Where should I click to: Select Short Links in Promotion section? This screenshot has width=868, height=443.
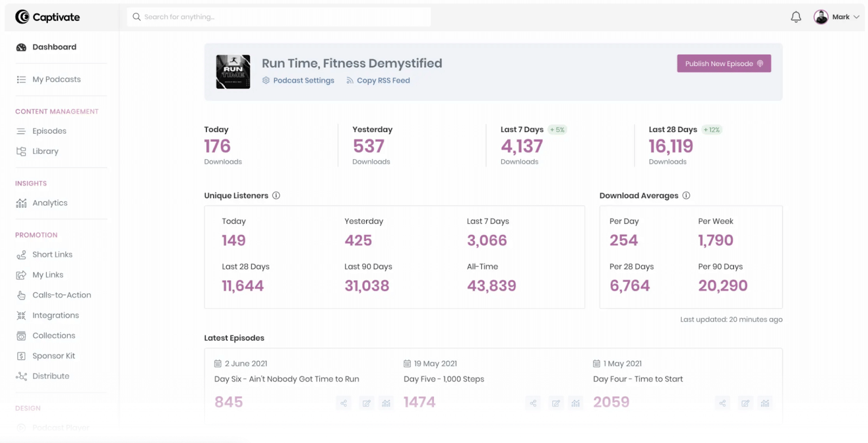click(52, 255)
